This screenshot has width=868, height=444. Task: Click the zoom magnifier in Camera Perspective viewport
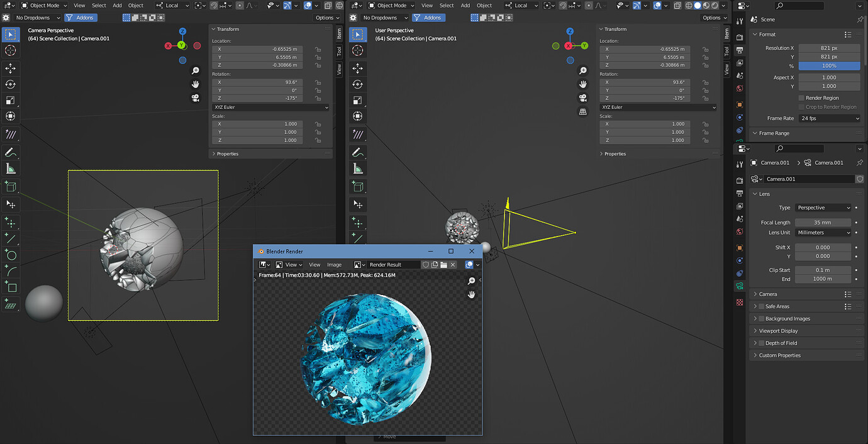coord(196,71)
